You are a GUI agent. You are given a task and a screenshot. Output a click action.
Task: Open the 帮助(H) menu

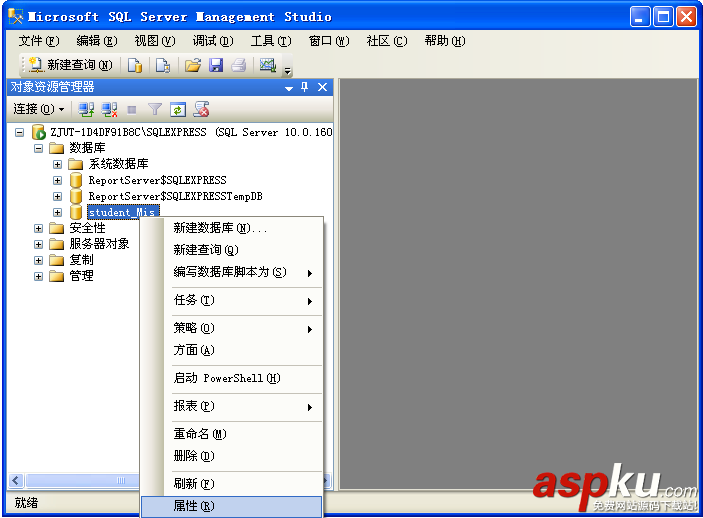(445, 41)
